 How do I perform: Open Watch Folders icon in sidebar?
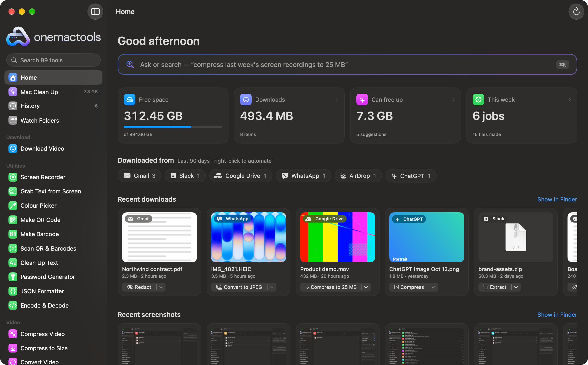tap(13, 120)
